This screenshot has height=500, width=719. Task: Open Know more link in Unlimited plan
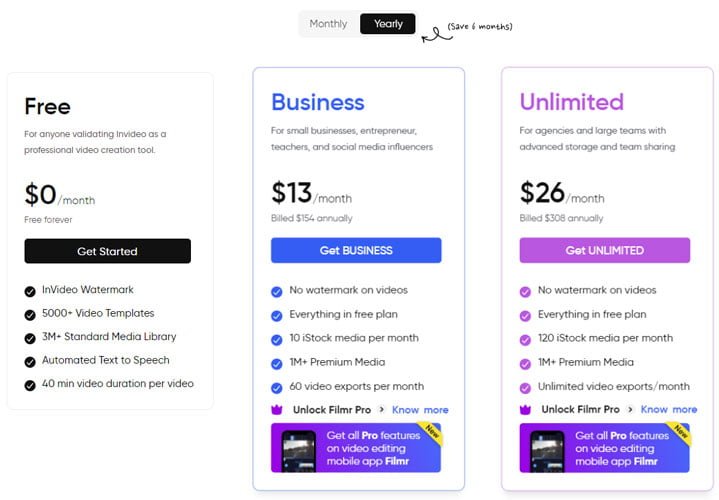coord(669,409)
